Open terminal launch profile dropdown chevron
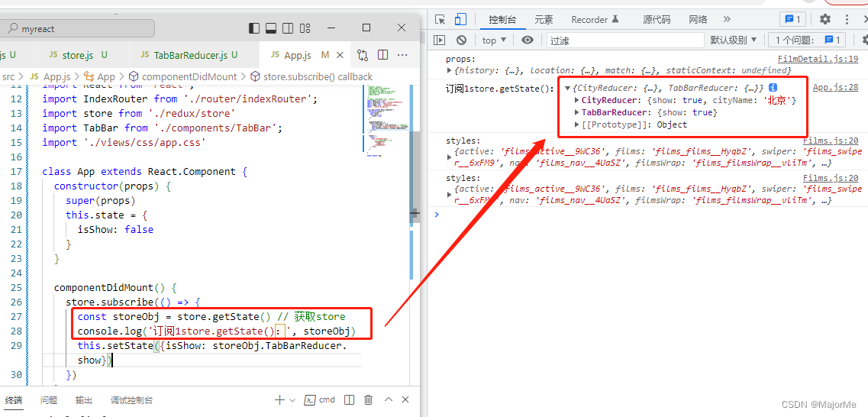The image size is (868, 417). pyautogui.click(x=293, y=400)
